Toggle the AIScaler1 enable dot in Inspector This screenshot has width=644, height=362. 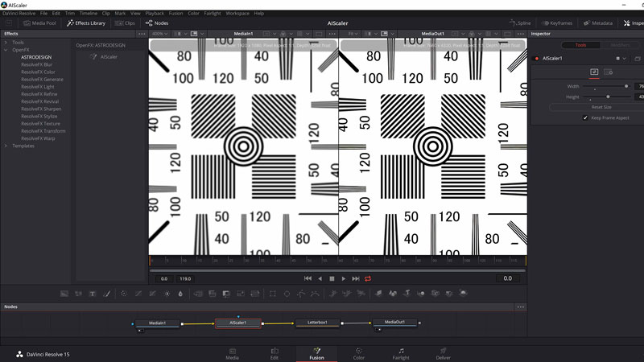[537, 58]
